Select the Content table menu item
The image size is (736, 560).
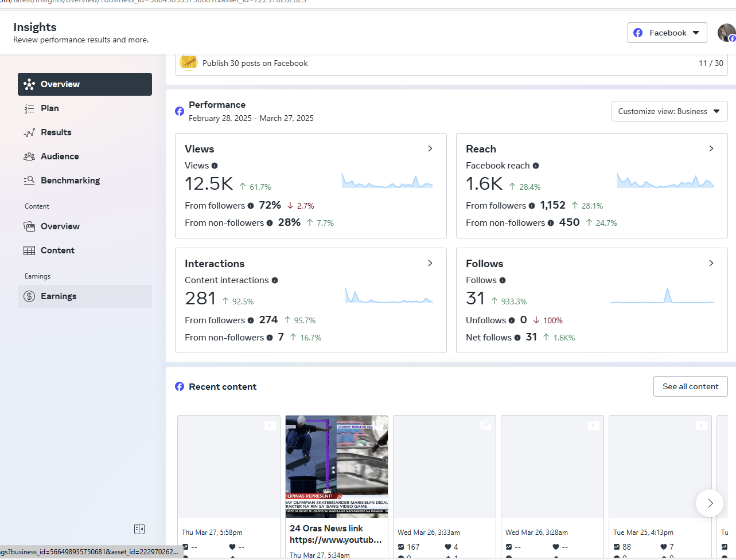click(x=85, y=250)
